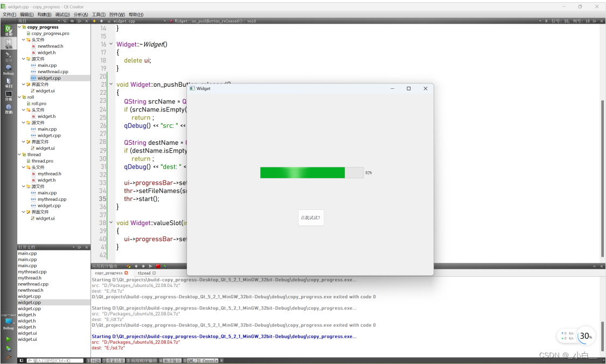Select mythread.cpp in Open Documents list

pos(32,271)
